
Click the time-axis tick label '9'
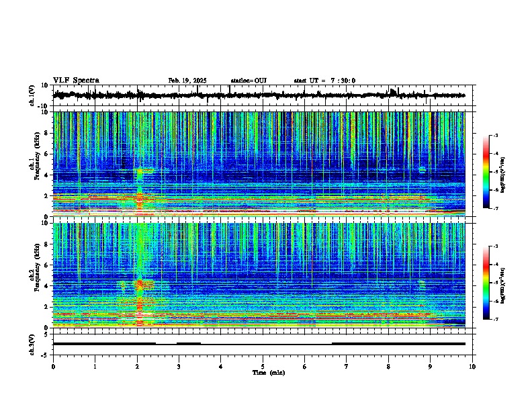(430, 366)
